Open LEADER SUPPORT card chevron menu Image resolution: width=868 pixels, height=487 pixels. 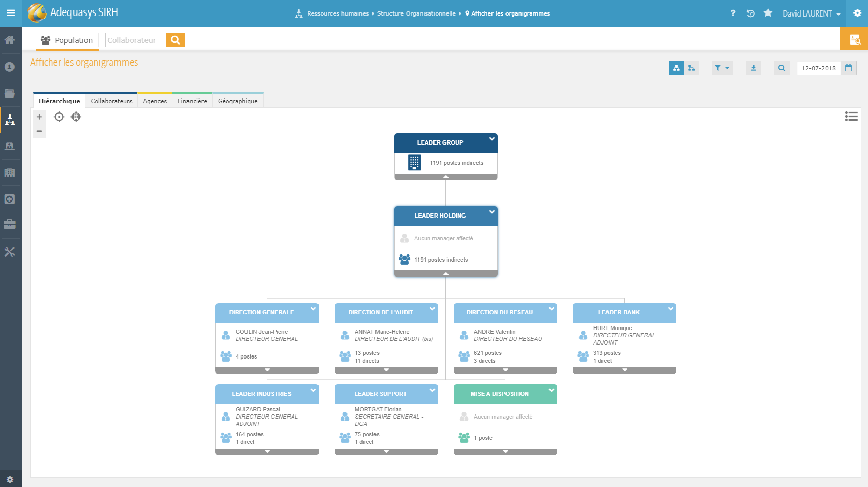click(432, 390)
